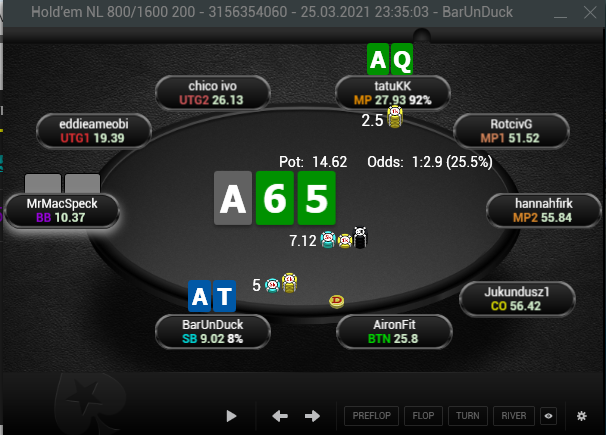606x435 pixels.
Task: Click BarUnDuck's blue AT hole cards
Action: point(212,296)
